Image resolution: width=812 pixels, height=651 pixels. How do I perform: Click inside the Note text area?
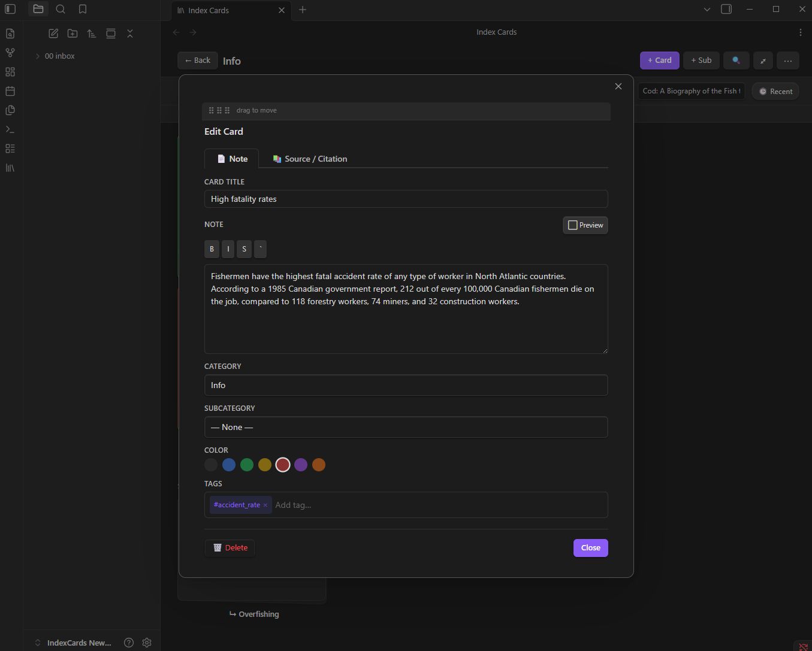point(406,309)
